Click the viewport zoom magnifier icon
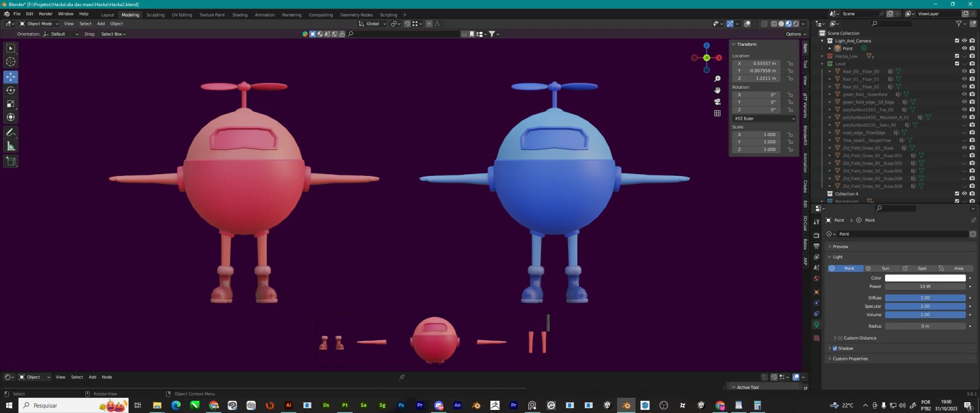Screen dimensions: 980x413 [x=717, y=79]
